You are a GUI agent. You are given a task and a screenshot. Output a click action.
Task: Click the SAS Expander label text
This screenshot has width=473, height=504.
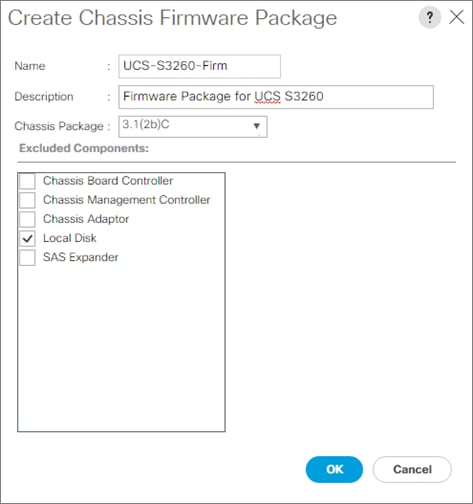pyautogui.click(x=81, y=257)
